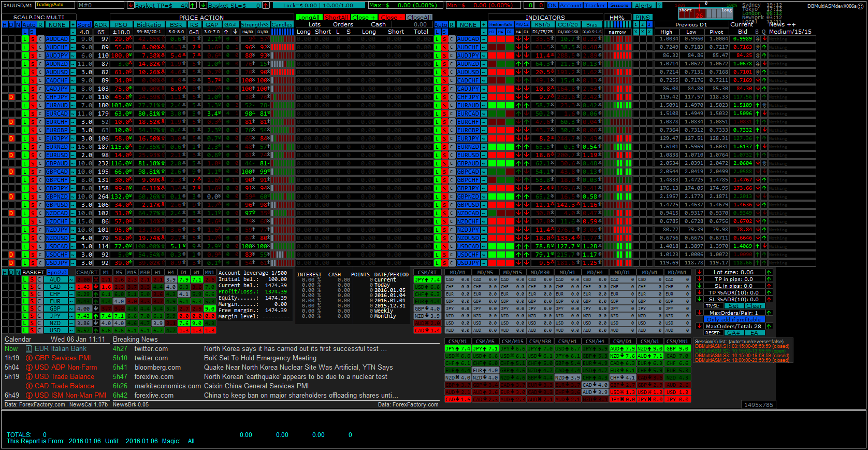Image resolution: width=868 pixels, height=450 pixels.
Task: Click the red D marker beside CHFJPY
Action: (11, 97)
